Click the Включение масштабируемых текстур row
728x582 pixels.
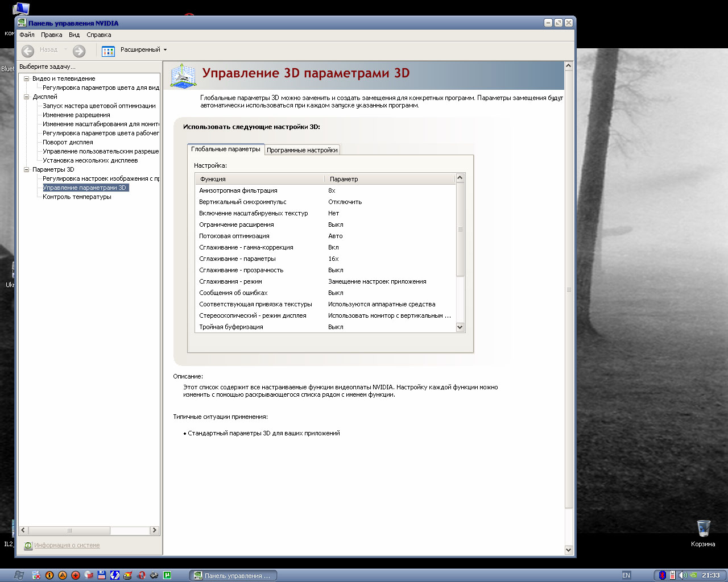(325, 213)
